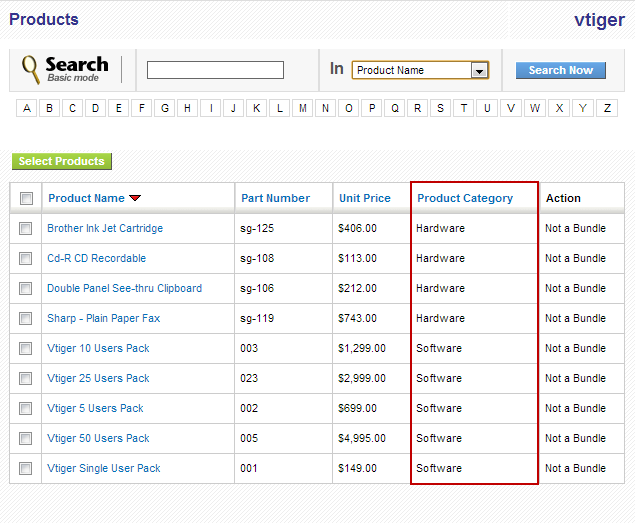635x523 pixels.
Task: Filter products by letter V
Action: (x=511, y=108)
